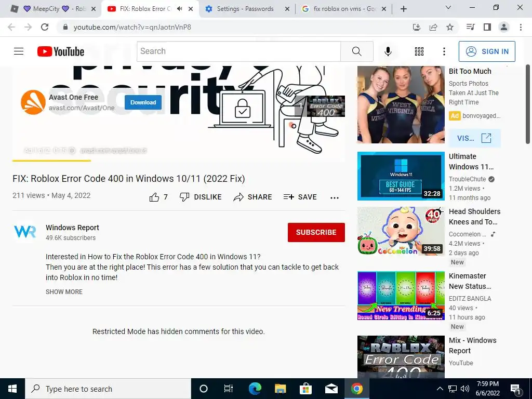Click the EDITZ BANGLA channel name
Screen dimensions: 532x399
470,299
